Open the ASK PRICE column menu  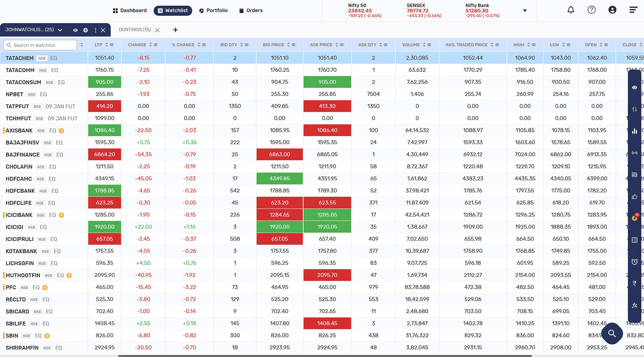[x=342, y=45]
